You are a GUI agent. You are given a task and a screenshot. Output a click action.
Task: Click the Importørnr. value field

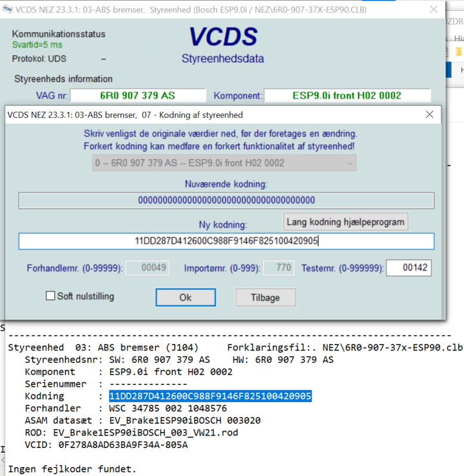tap(279, 268)
